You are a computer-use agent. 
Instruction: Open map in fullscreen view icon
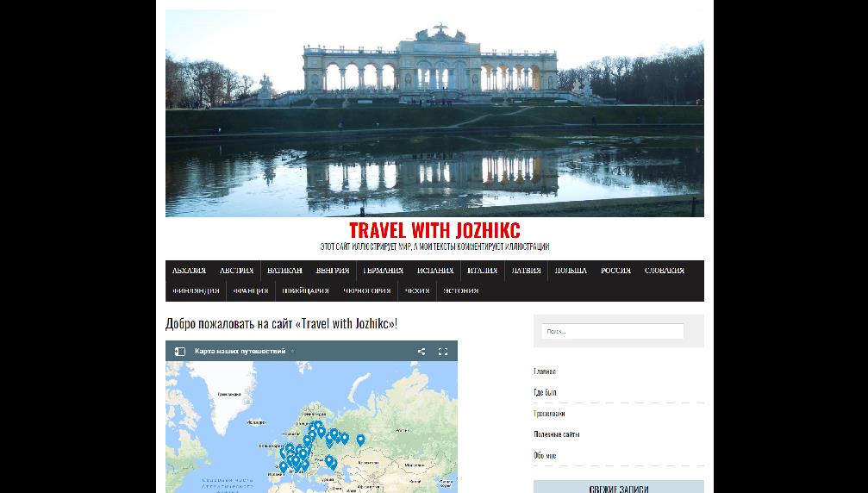point(443,352)
